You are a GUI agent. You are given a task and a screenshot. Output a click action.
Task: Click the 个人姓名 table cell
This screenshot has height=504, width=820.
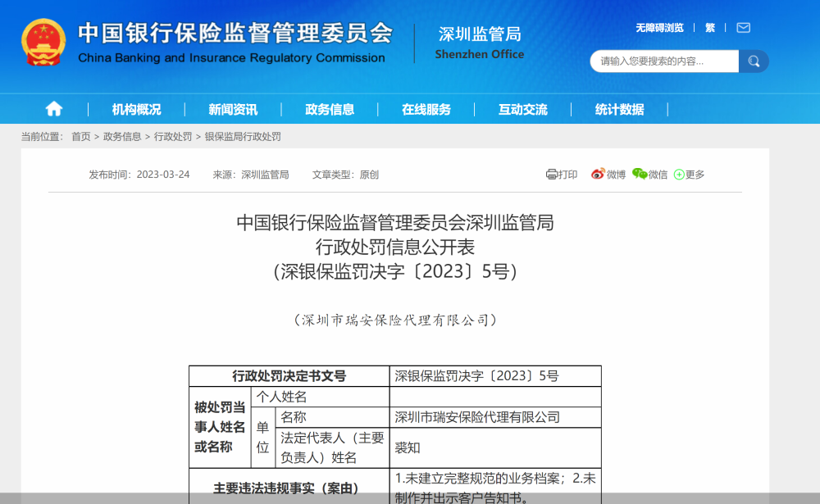(x=321, y=397)
